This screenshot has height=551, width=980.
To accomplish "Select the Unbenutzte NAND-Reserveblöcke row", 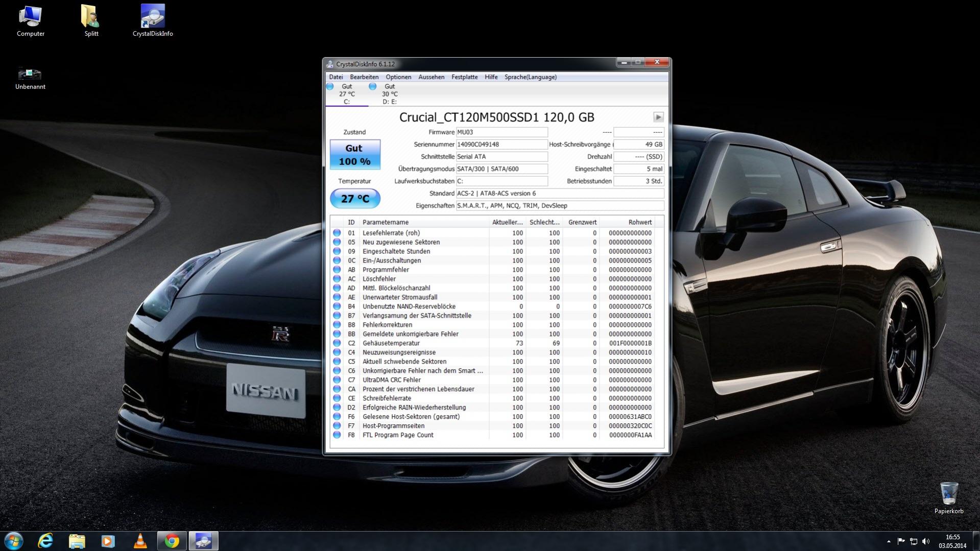I will (x=493, y=306).
